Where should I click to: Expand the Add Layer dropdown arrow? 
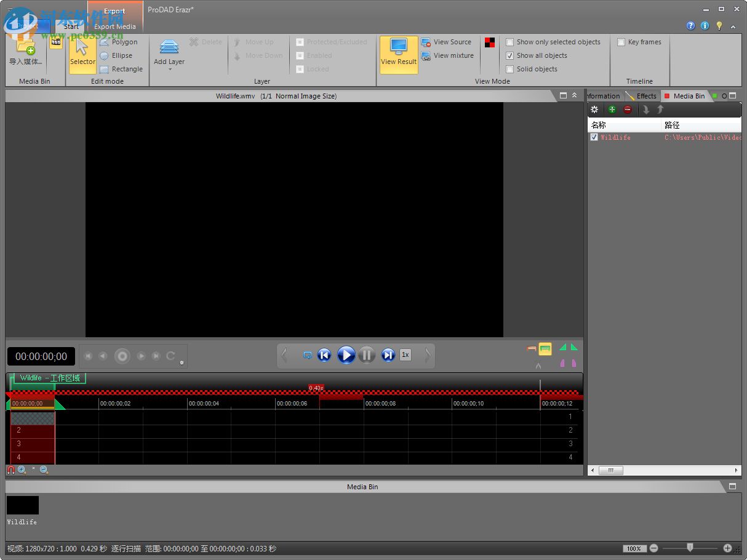pos(170,69)
